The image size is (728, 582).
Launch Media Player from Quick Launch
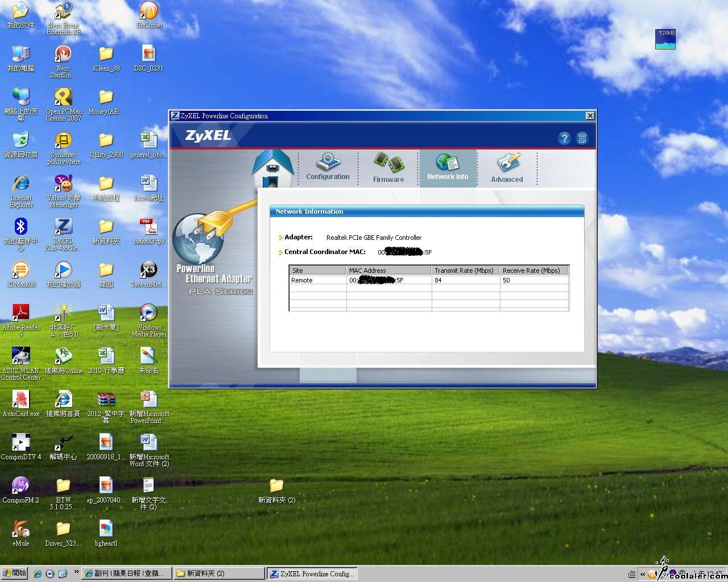coord(49,574)
